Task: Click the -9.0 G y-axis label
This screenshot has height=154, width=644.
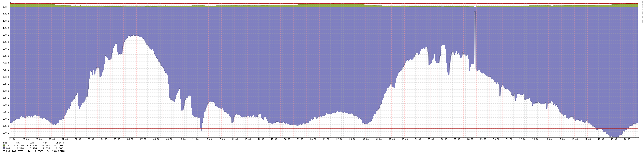Action: point(5,133)
